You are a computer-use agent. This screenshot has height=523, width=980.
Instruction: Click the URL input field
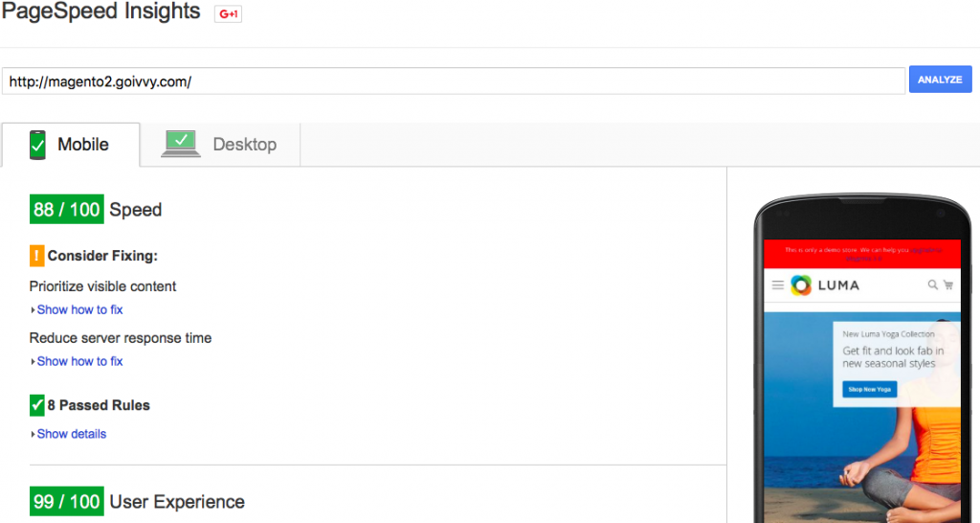click(453, 81)
